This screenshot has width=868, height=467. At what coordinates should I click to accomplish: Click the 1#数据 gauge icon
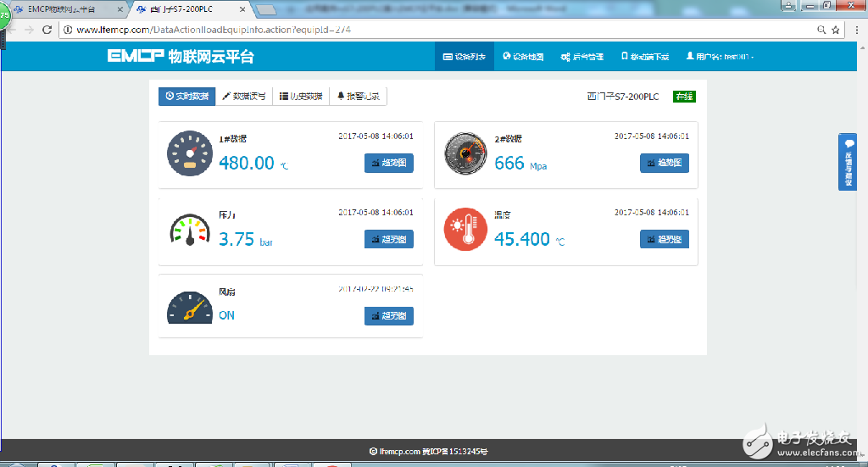(190, 153)
